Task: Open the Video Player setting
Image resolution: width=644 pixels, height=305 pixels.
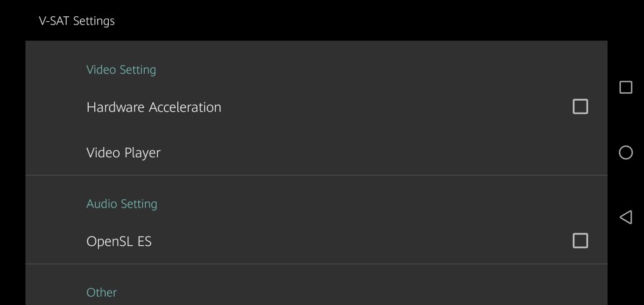Action: [x=123, y=153]
